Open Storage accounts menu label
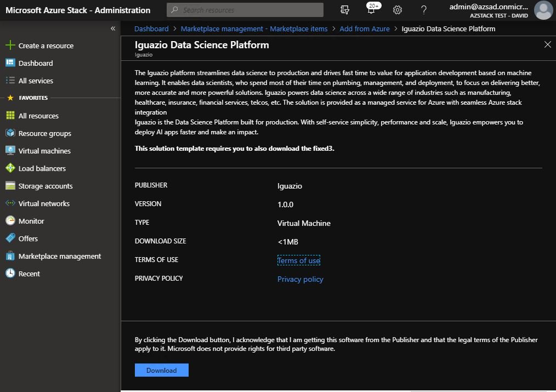The image size is (556, 392). (x=46, y=186)
